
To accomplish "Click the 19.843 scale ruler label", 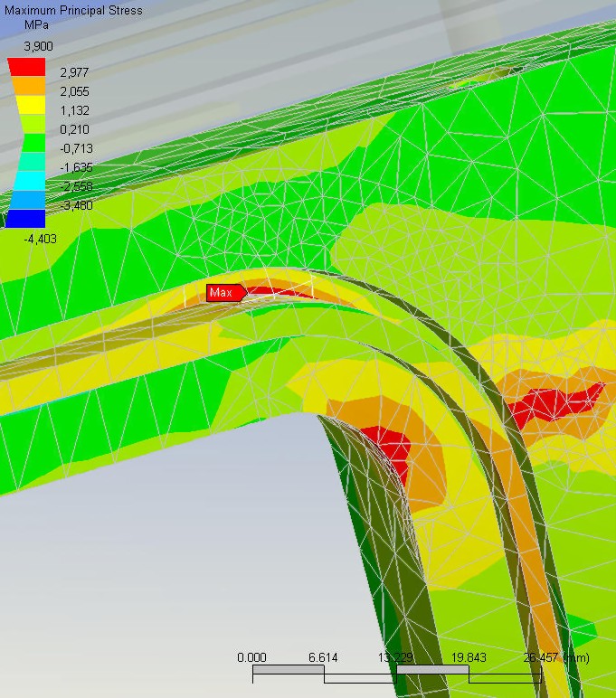I will tap(469, 657).
